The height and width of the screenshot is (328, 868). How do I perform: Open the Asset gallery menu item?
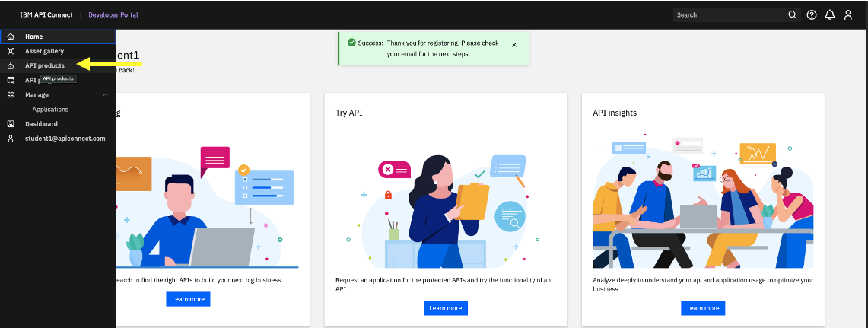tap(44, 51)
